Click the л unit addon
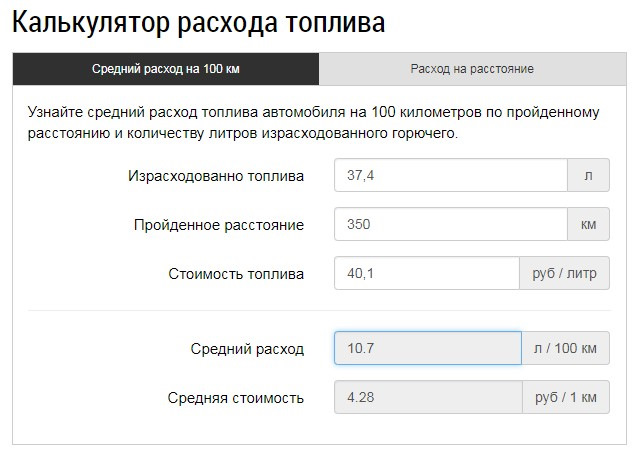 588,175
